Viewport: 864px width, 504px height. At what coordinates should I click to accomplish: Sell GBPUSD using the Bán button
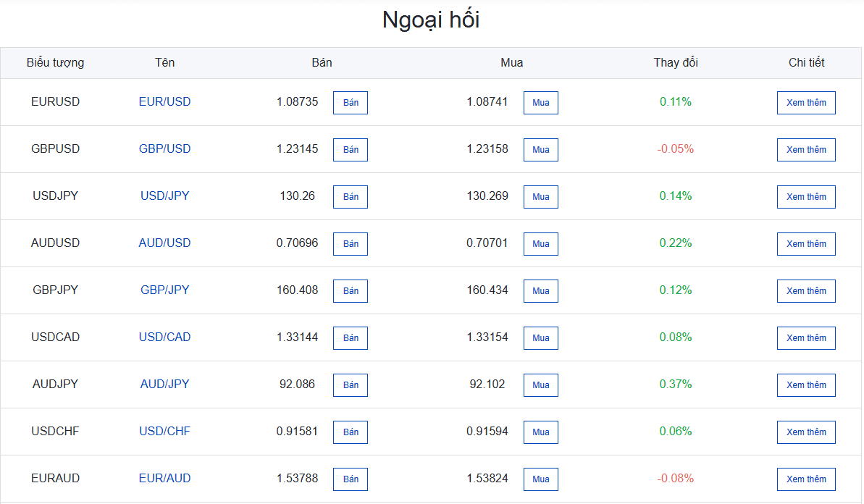pyautogui.click(x=351, y=150)
